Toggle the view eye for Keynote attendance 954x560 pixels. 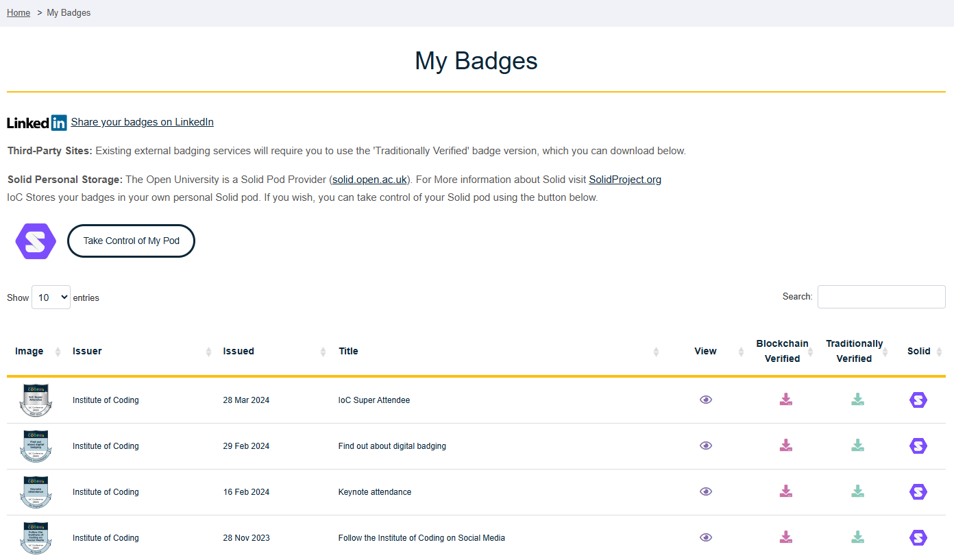click(705, 491)
